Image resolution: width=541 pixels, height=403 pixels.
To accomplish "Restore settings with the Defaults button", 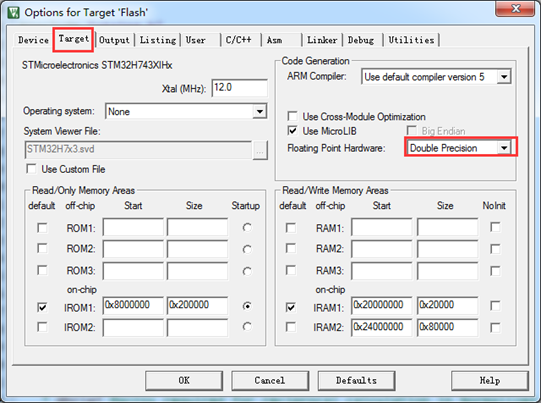I will [356, 381].
